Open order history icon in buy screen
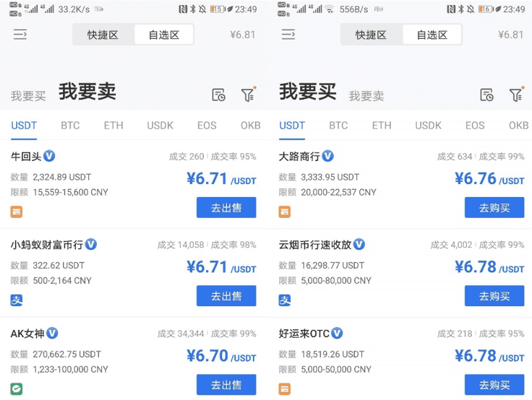Viewport: 532px width, 400px height. (x=486, y=95)
